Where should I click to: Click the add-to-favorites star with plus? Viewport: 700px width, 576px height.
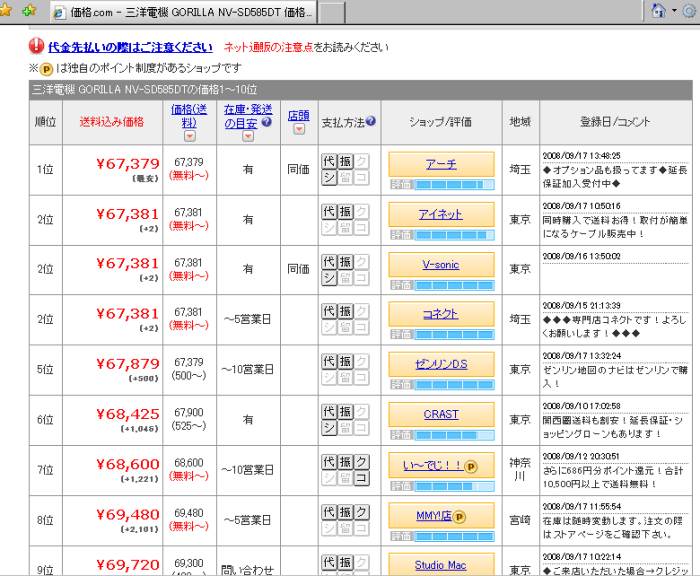29,10
